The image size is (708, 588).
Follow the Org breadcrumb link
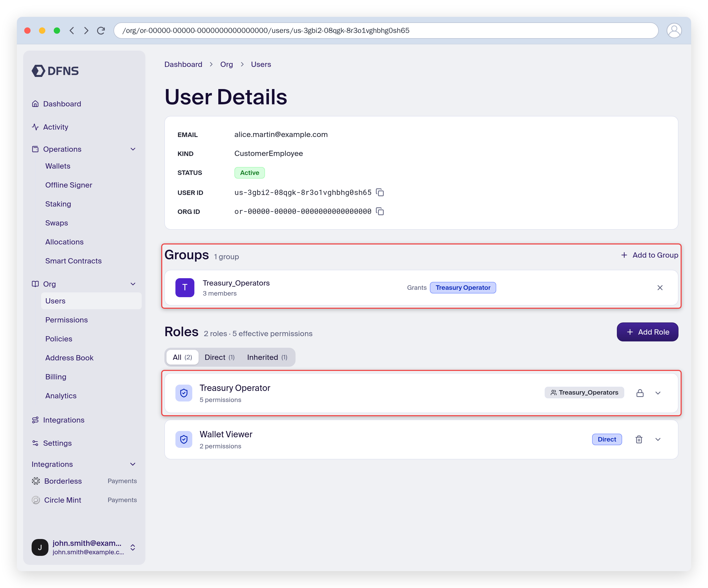pos(227,64)
